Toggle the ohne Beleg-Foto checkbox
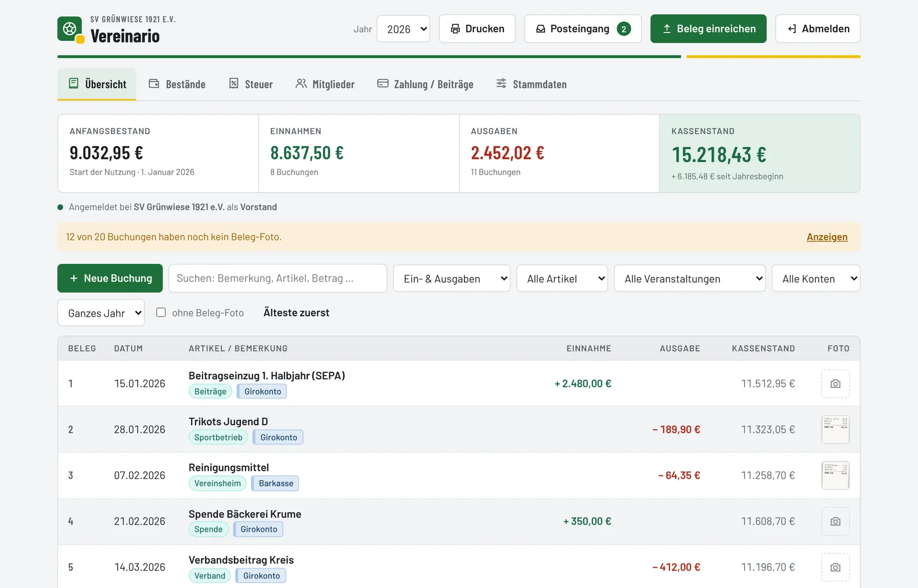The image size is (918, 588). pos(161,313)
